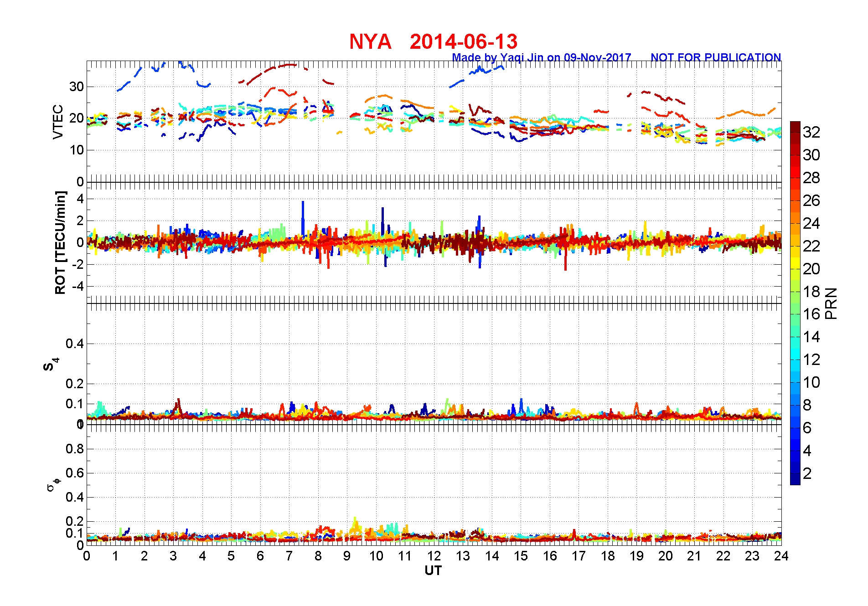
Task: Click the VTEC y-axis tick 30
Action: [77, 87]
